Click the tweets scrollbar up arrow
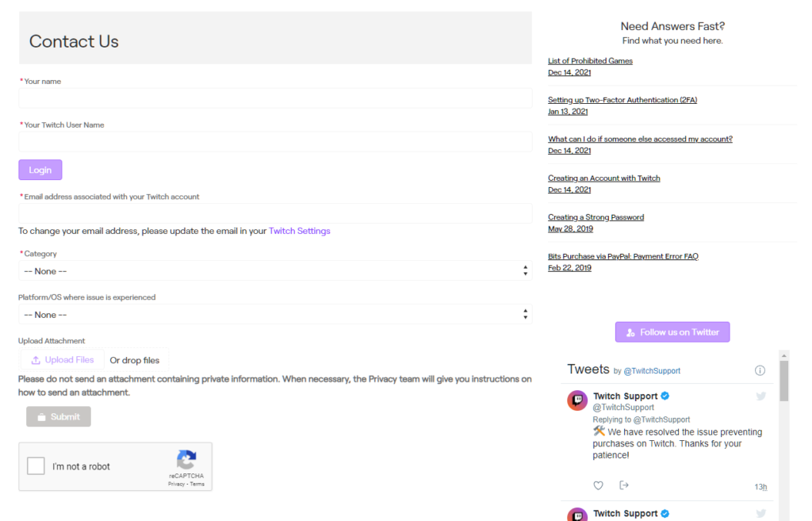Image resolution: width=812 pixels, height=521 pixels. [x=784, y=355]
